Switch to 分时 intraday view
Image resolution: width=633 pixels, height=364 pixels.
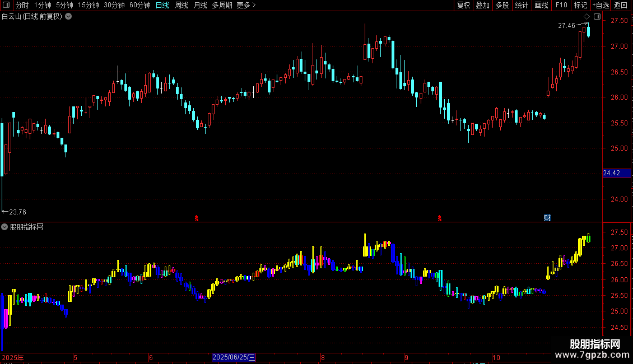click(22, 5)
